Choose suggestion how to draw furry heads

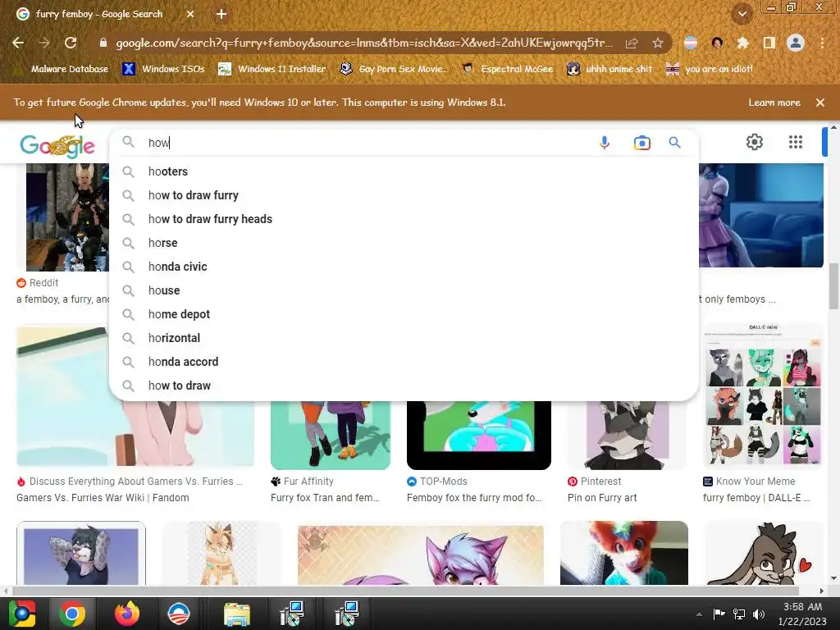(x=404, y=219)
